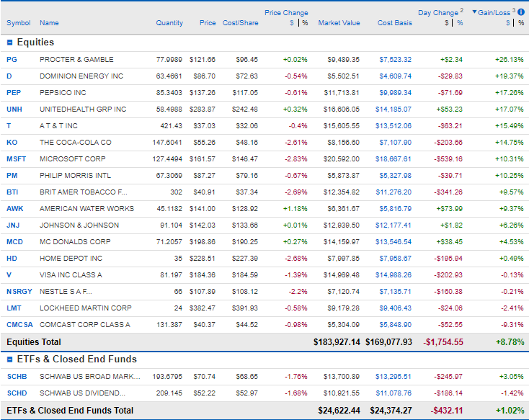Open the SCHD symbol link

click(17, 393)
